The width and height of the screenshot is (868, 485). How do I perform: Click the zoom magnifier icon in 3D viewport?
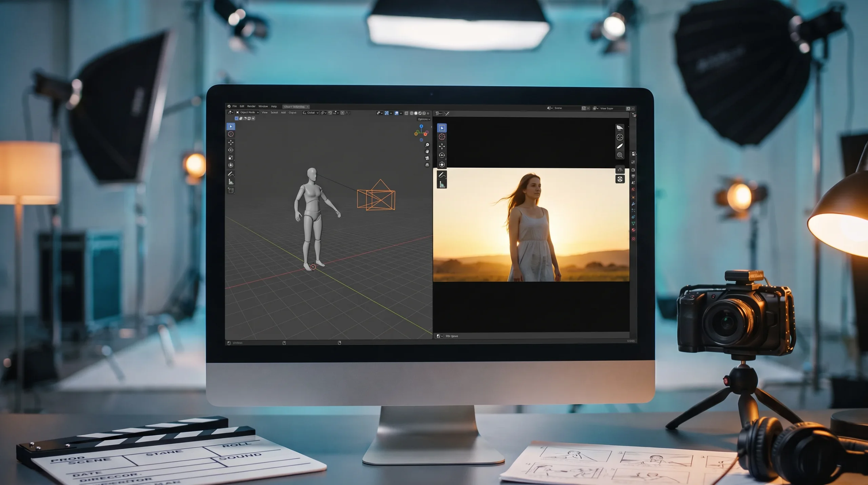(427, 145)
